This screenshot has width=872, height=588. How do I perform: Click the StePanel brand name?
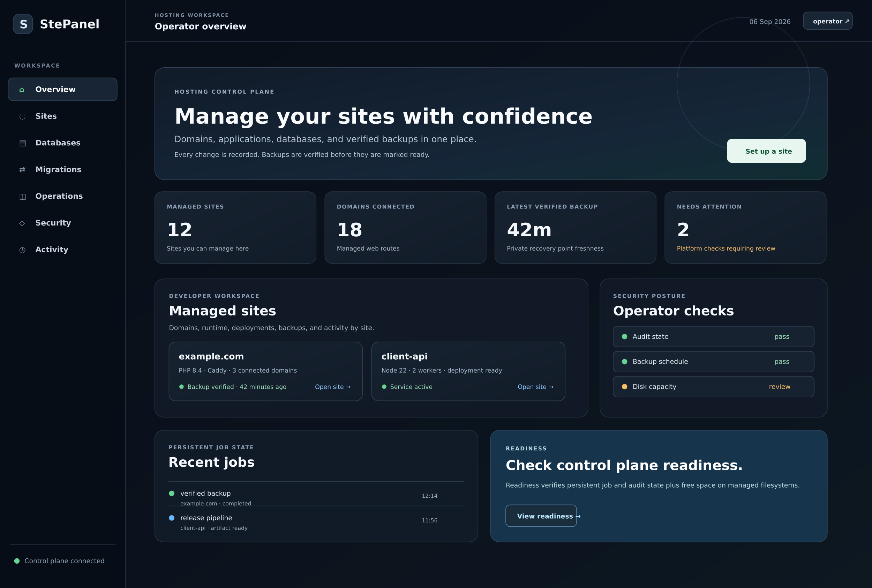pos(69,24)
